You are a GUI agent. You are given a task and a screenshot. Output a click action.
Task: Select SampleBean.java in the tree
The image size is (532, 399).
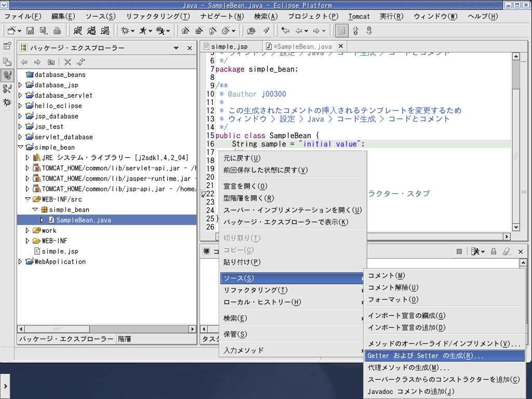coord(84,220)
